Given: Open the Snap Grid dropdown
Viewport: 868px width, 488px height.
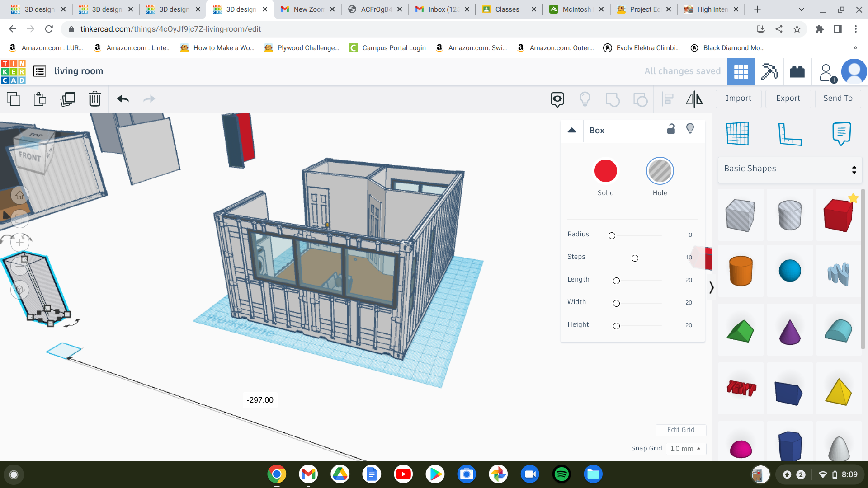Looking at the screenshot, I should pyautogui.click(x=685, y=449).
